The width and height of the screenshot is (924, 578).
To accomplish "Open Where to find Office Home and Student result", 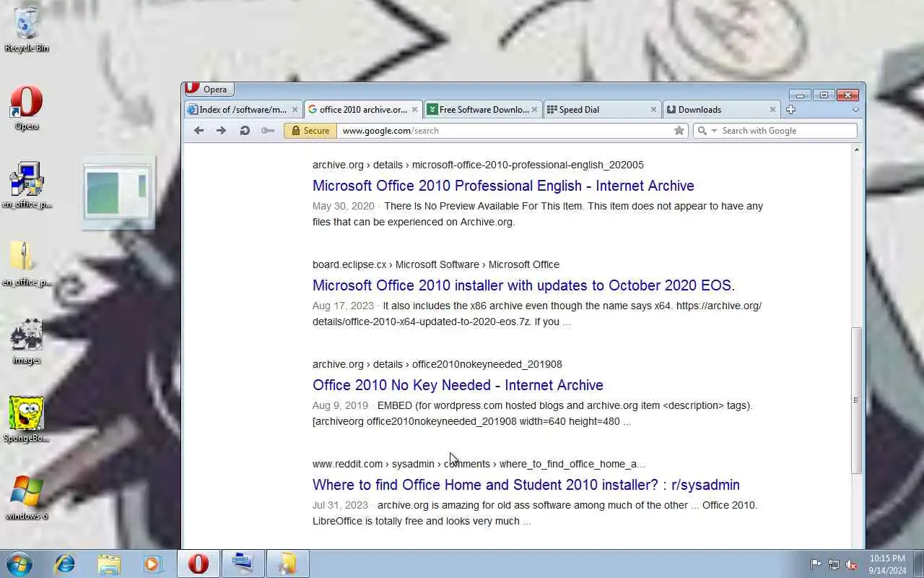I will (526, 485).
